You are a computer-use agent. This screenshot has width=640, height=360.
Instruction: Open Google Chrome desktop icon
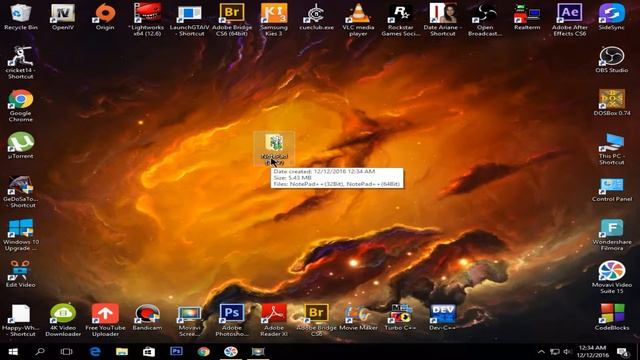pyautogui.click(x=20, y=105)
